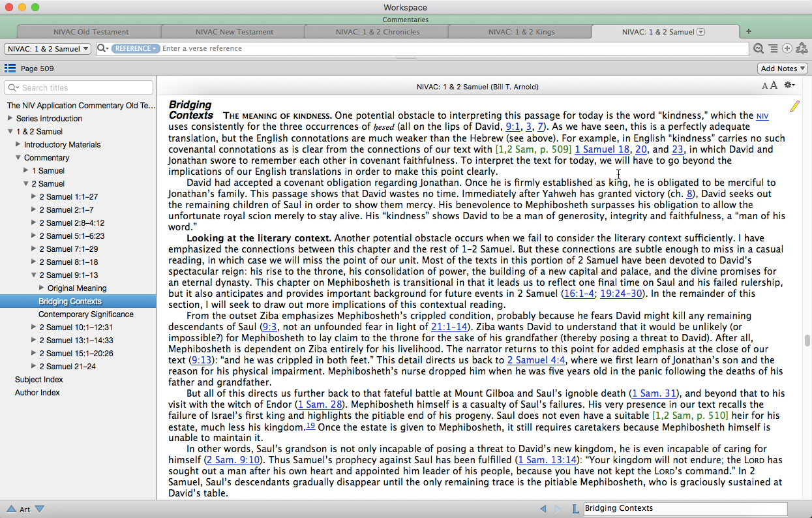Click the up triangle beside Art

point(11,510)
